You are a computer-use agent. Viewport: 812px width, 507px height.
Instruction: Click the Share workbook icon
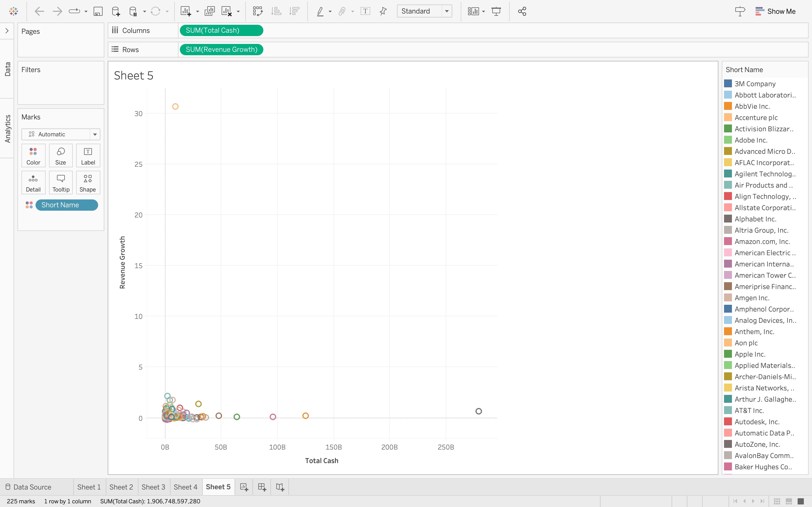coord(522,11)
